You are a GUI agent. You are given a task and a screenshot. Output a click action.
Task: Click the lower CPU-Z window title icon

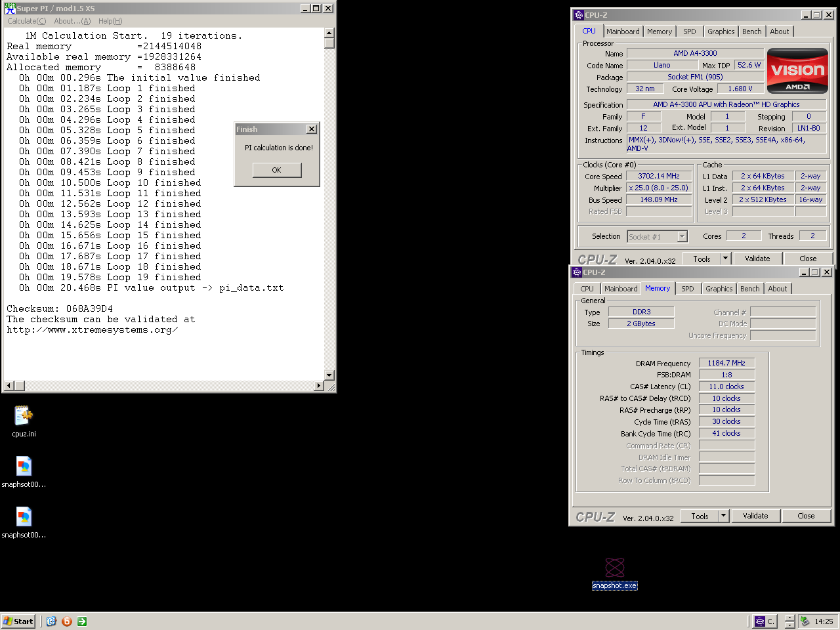point(576,272)
